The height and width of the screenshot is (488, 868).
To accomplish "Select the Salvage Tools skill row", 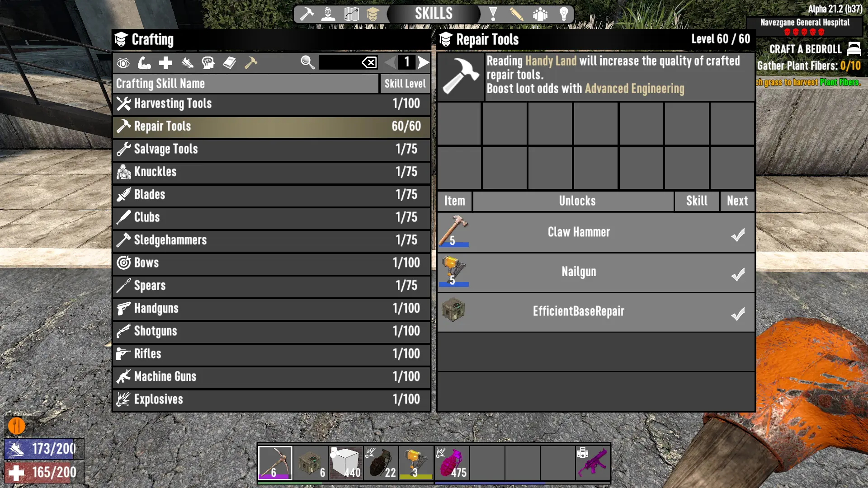I will pos(271,149).
